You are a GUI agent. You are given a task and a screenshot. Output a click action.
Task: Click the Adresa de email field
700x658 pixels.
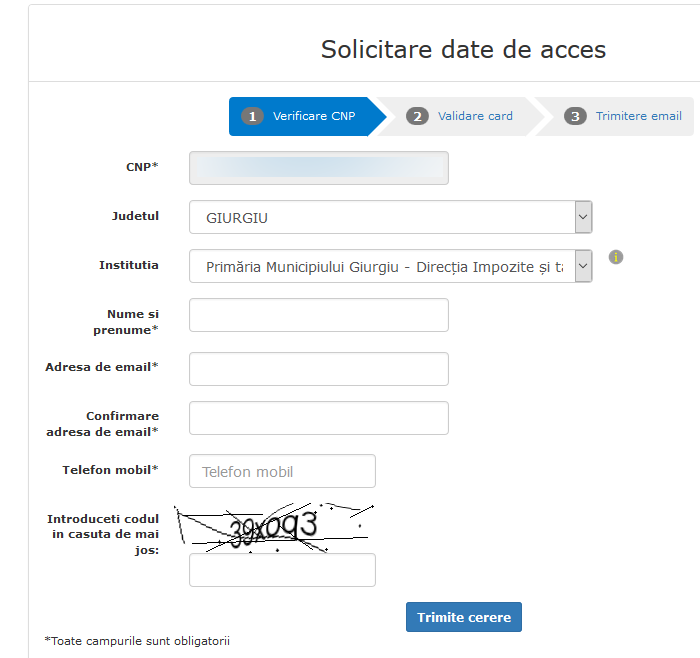pos(318,368)
